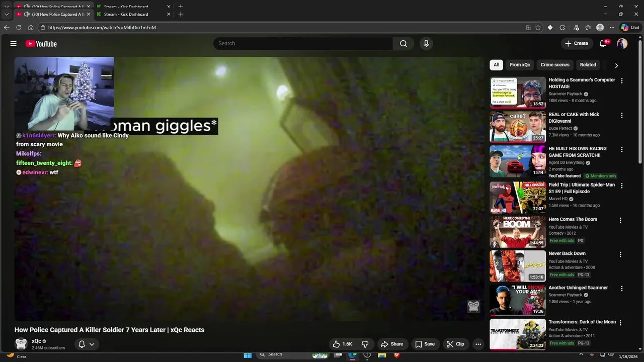Switch to Stream - Kick Dashboard tab
The width and height of the screenshot is (644, 362).
click(x=133, y=15)
